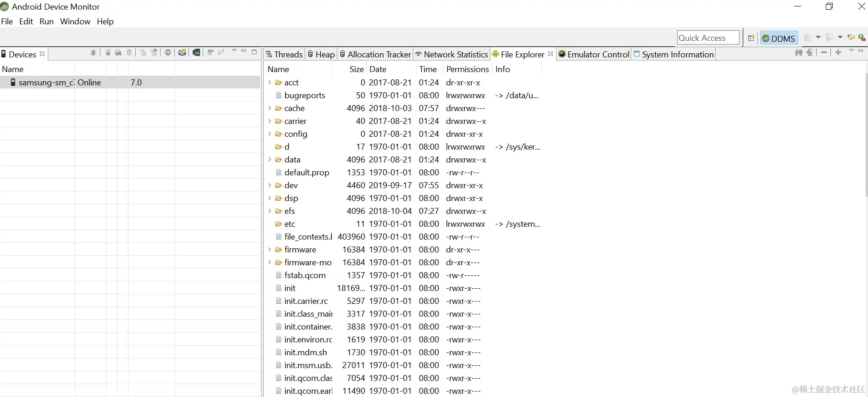Screen dimensions: 868x397
Task: Click the Quick Access search field
Action: click(708, 38)
